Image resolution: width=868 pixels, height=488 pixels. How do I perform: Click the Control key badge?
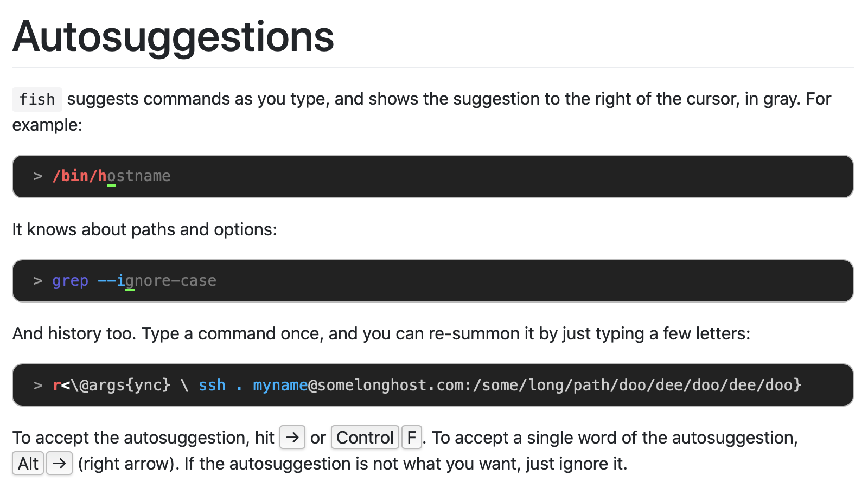365,437
